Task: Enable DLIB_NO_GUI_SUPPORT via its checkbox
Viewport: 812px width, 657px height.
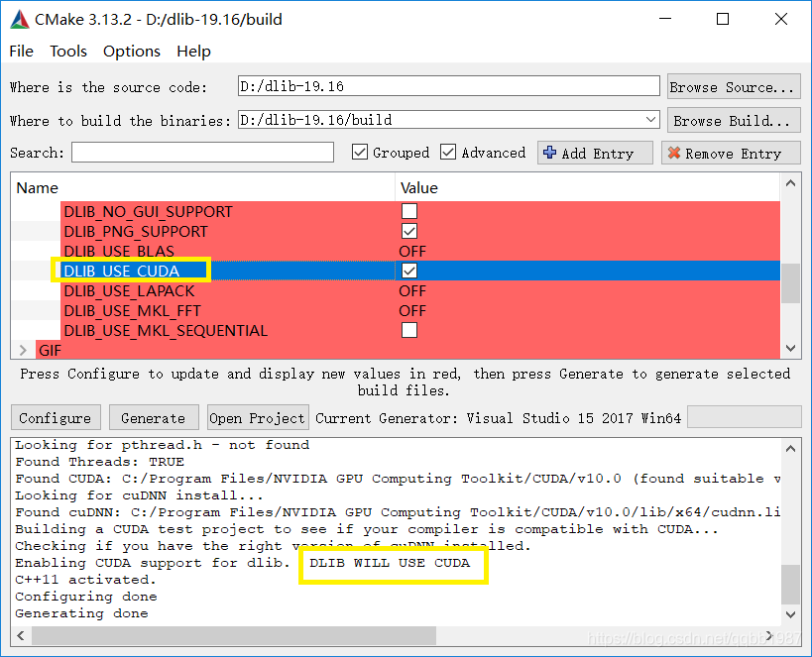Action: 410,211
